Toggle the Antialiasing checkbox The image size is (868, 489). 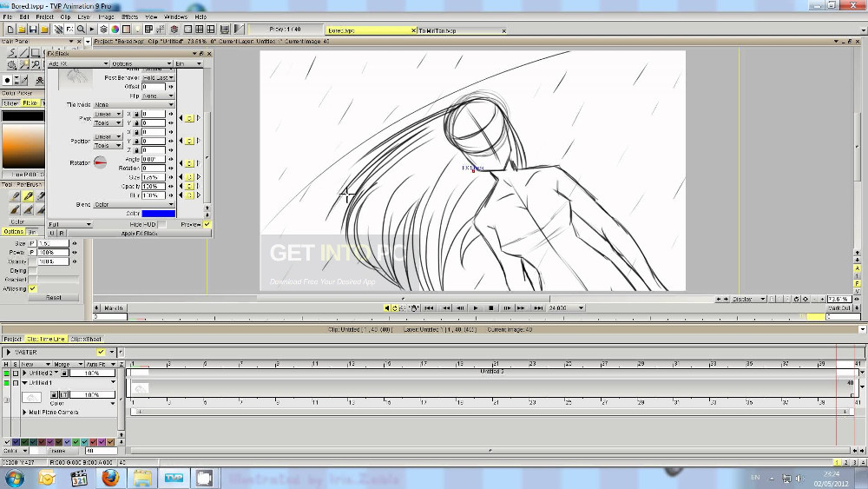[33, 288]
